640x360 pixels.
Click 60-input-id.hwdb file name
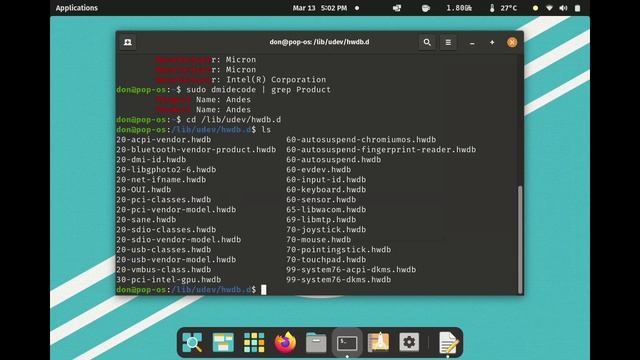(326, 180)
